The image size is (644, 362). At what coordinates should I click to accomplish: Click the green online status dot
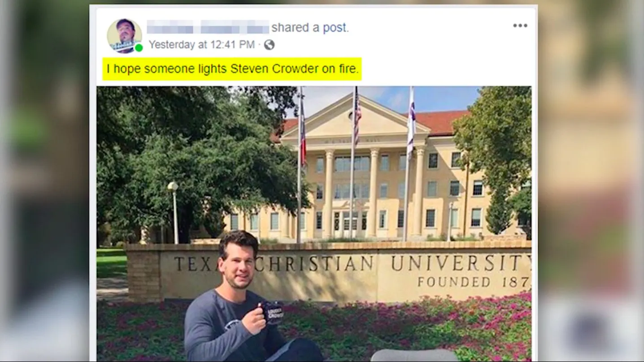pyautogui.click(x=139, y=48)
